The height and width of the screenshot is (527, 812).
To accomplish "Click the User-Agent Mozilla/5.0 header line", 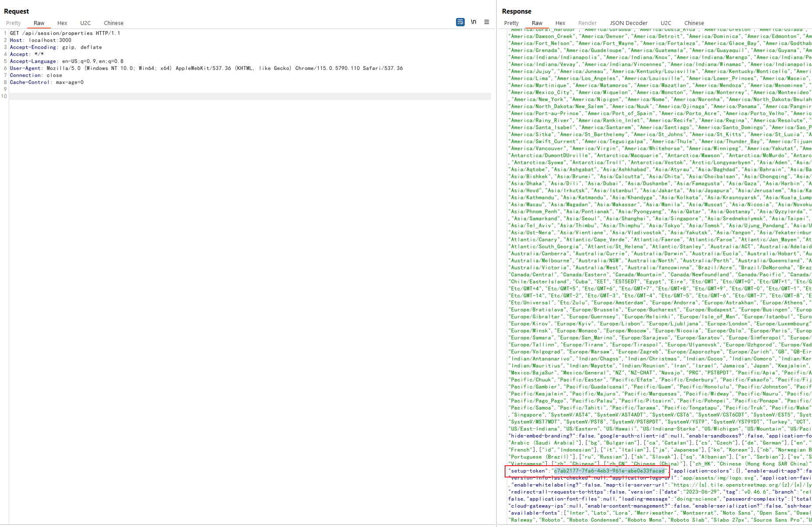I will pos(206,68).
